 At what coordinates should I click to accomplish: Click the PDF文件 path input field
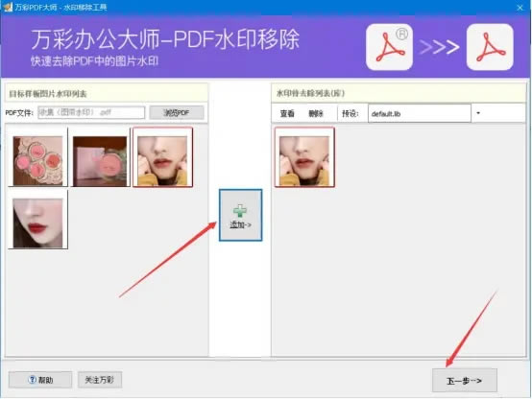[x=91, y=112]
